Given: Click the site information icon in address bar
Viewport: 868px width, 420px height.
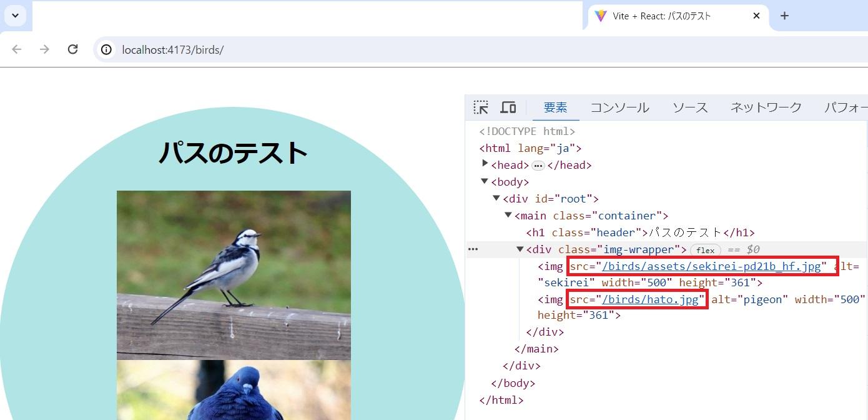Looking at the screenshot, I should 107,49.
